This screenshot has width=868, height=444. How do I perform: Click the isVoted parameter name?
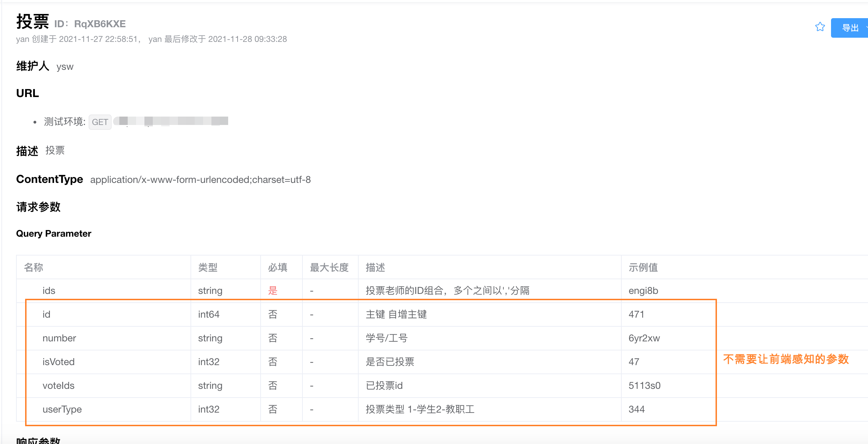coord(59,362)
